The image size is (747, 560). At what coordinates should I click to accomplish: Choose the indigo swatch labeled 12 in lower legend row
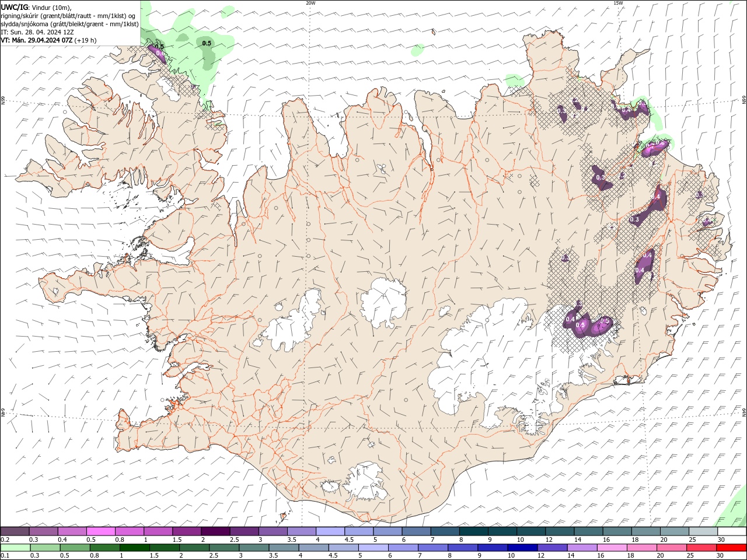551,548
